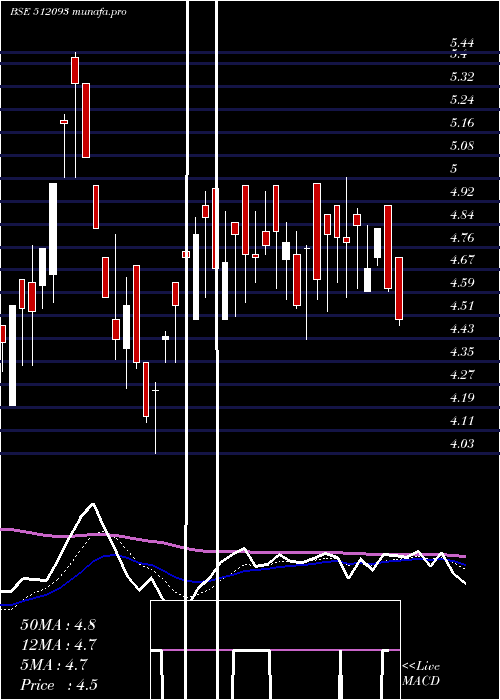Screen dimensions: 500x700
Task: Click the 5.16 price axis label
Action: tap(462, 123)
